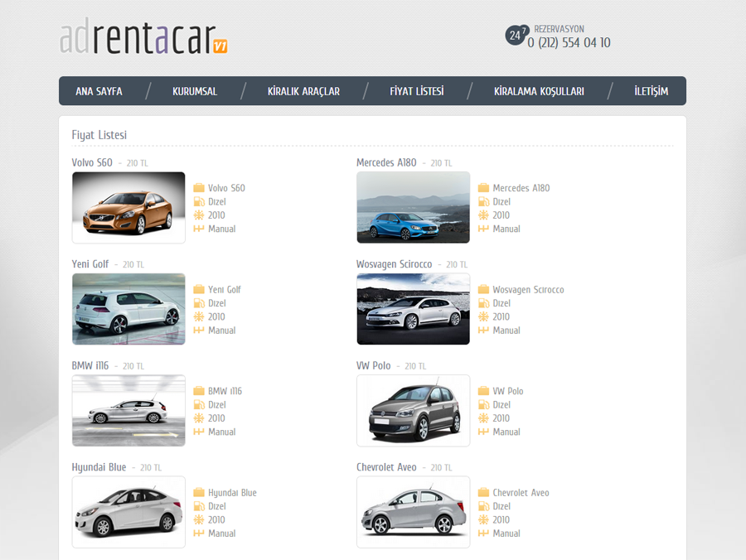Select the Hyundai Blue car photo

[128, 512]
